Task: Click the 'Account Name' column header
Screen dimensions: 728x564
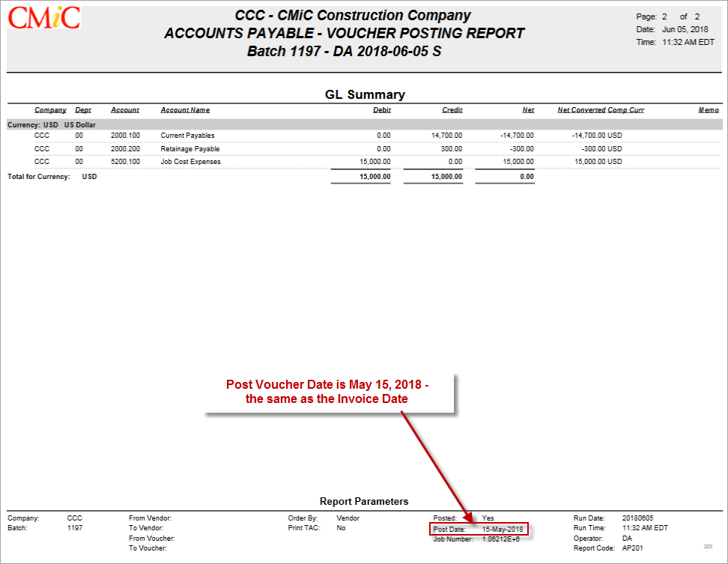Action: click(x=185, y=110)
